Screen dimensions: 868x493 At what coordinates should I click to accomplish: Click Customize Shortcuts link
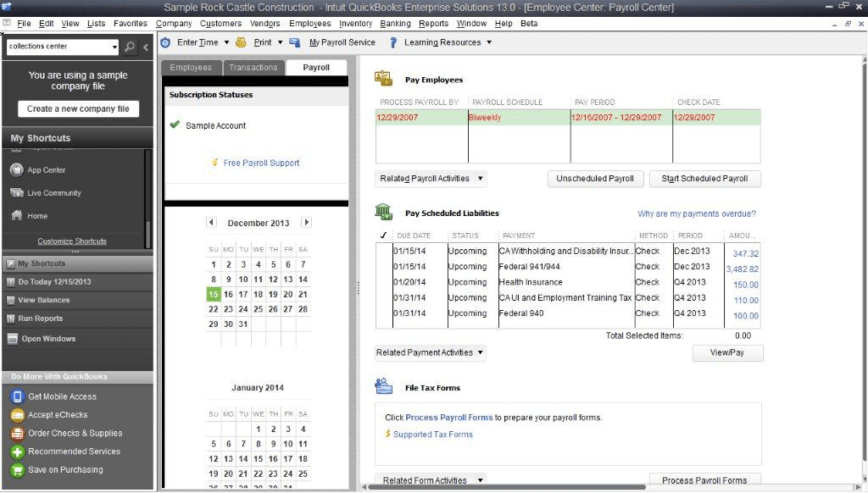(x=72, y=241)
